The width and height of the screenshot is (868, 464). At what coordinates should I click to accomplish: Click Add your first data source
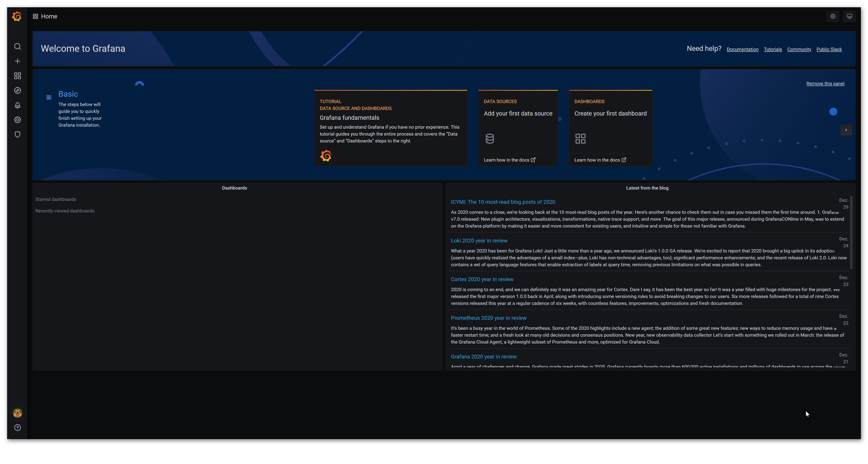click(518, 114)
